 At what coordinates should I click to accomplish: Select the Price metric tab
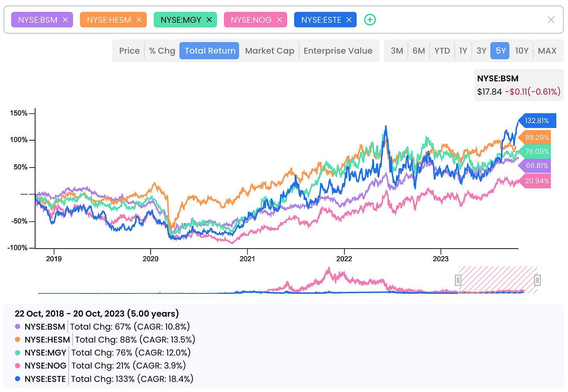coord(129,51)
